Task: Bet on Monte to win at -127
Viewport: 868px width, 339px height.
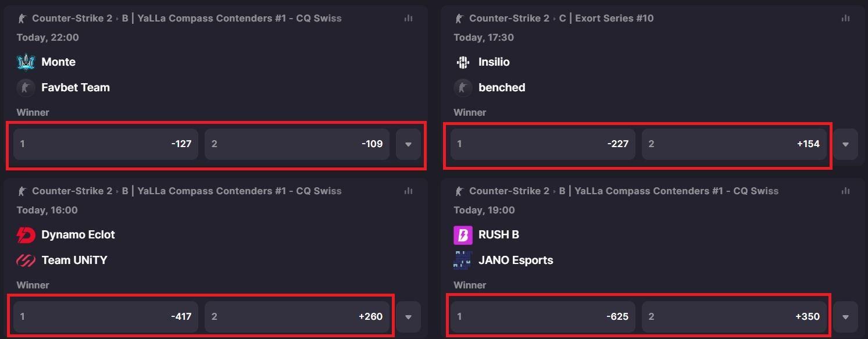Action: coord(106,144)
